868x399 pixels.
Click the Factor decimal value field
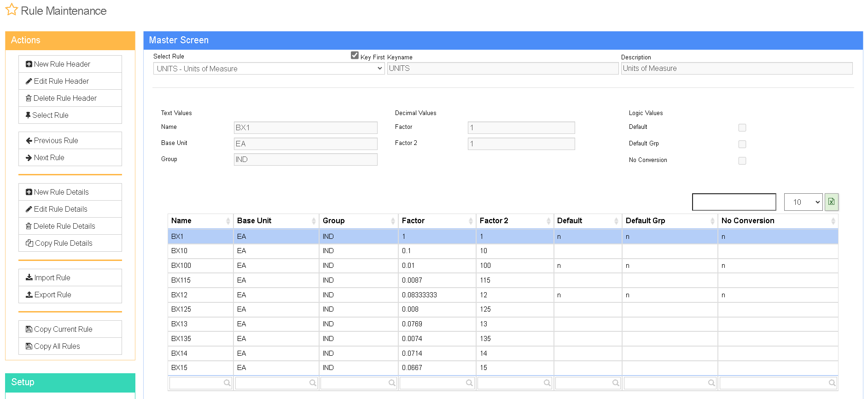(x=521, y=127)
